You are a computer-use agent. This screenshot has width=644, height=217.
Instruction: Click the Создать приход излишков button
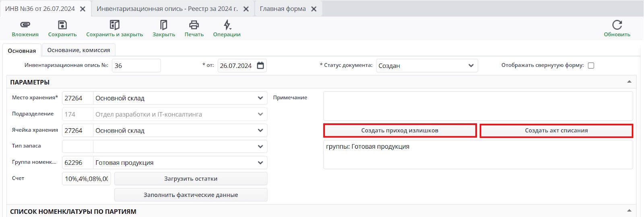400,131
